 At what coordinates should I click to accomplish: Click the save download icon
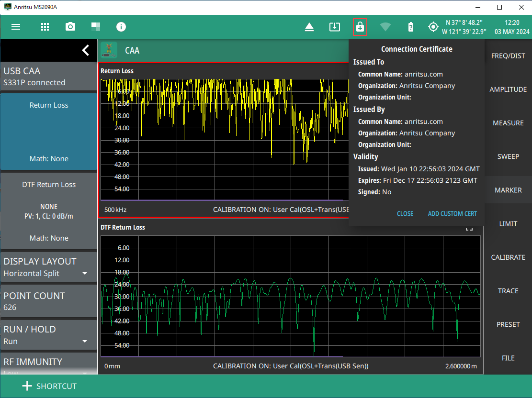pos(334,27)
